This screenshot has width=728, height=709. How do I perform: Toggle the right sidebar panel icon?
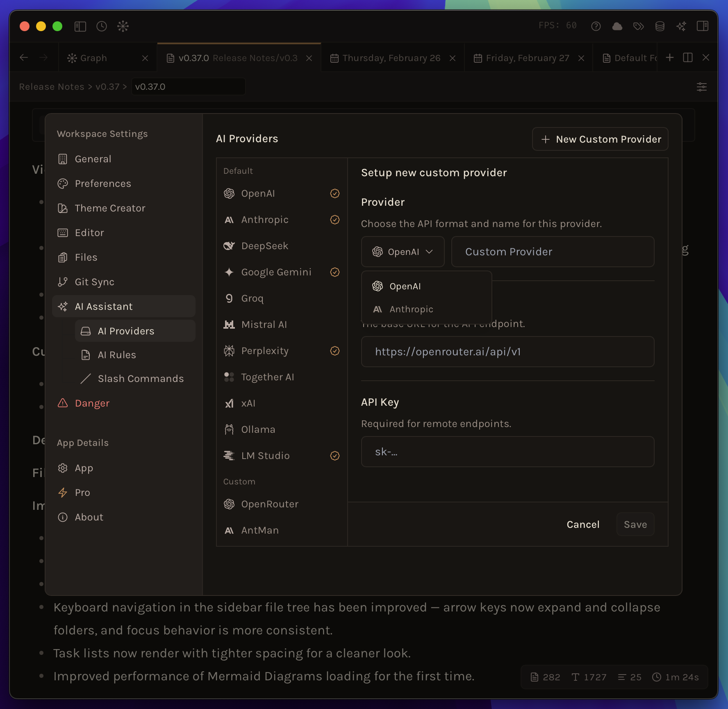coord(703,26)
